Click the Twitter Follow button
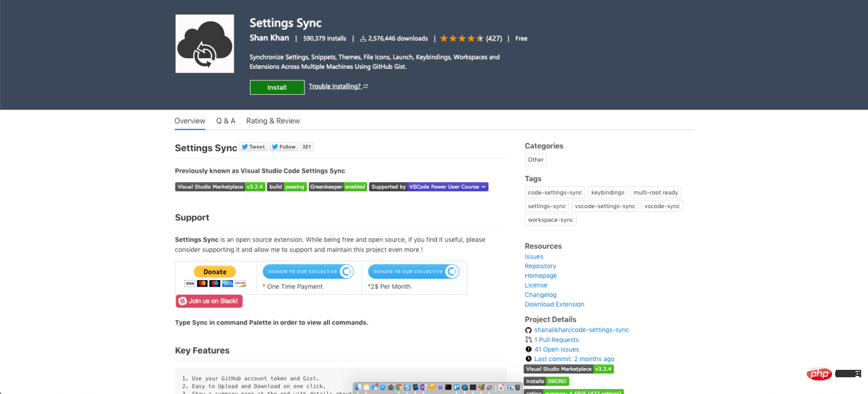 coord(284,147)
